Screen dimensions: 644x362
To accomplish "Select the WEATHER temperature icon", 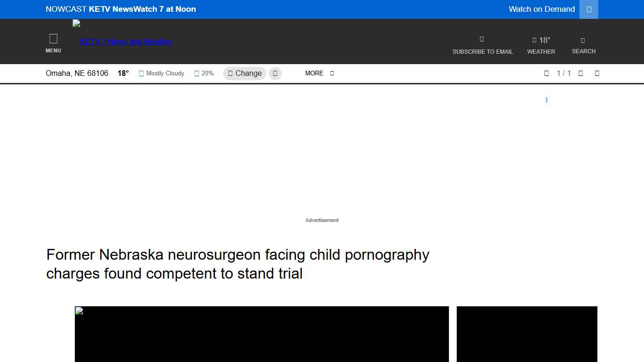I will [535, 40].
